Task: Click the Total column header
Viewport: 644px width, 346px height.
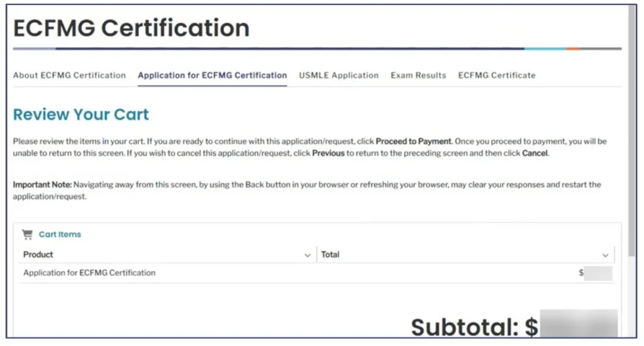Action: (330, 255)
